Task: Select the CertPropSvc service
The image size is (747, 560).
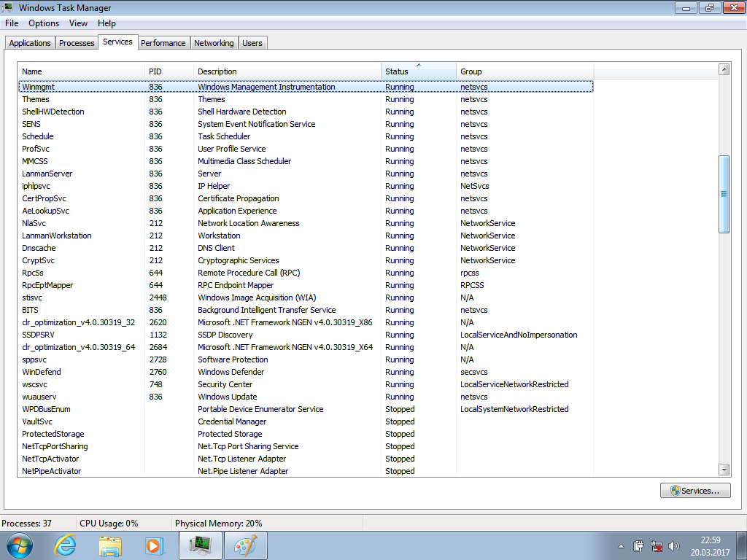Action: [44, 198]
